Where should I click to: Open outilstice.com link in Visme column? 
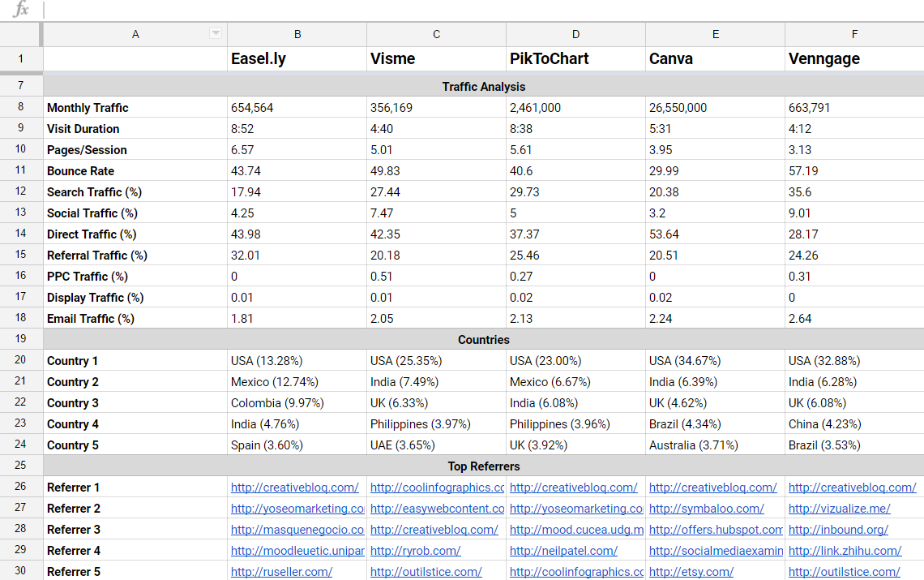click(426, 573)
